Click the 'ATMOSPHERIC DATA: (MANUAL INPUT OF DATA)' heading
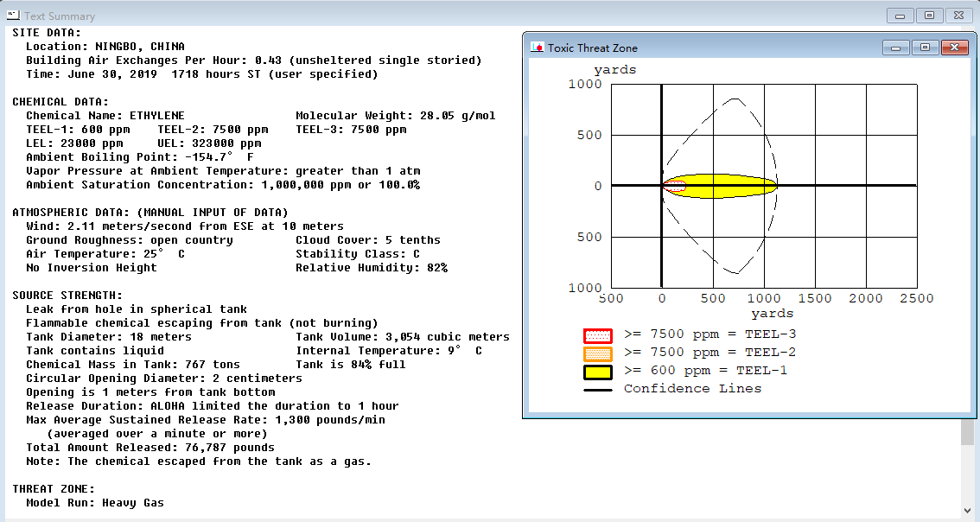980x522 pixels. coord(150,212)
